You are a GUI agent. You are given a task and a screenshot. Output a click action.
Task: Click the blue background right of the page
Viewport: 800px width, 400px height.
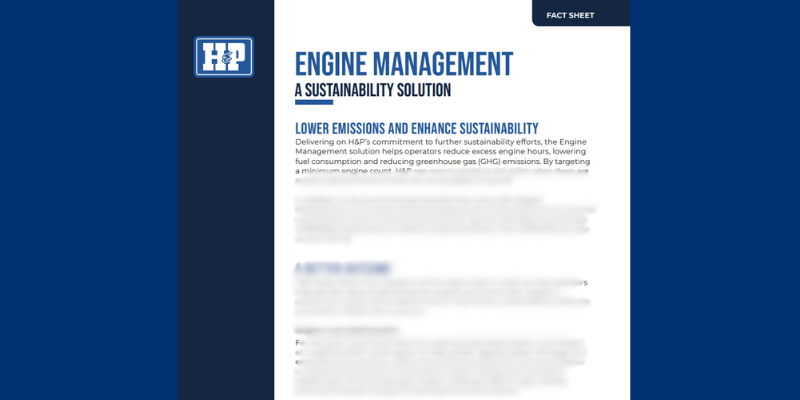(715, 200)
